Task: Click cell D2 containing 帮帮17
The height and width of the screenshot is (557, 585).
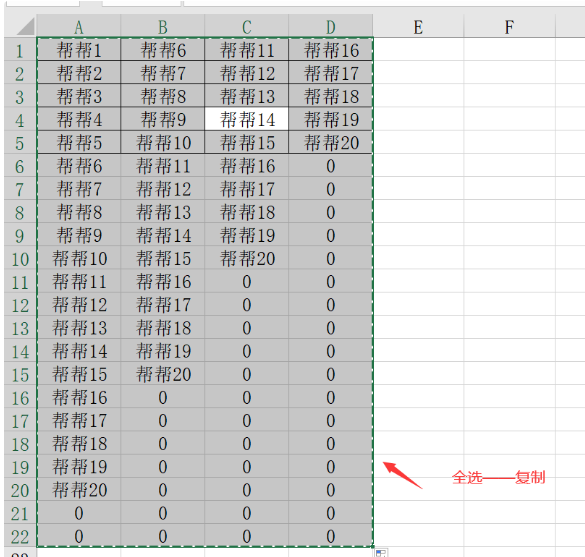Action: (x=331, y=73)
